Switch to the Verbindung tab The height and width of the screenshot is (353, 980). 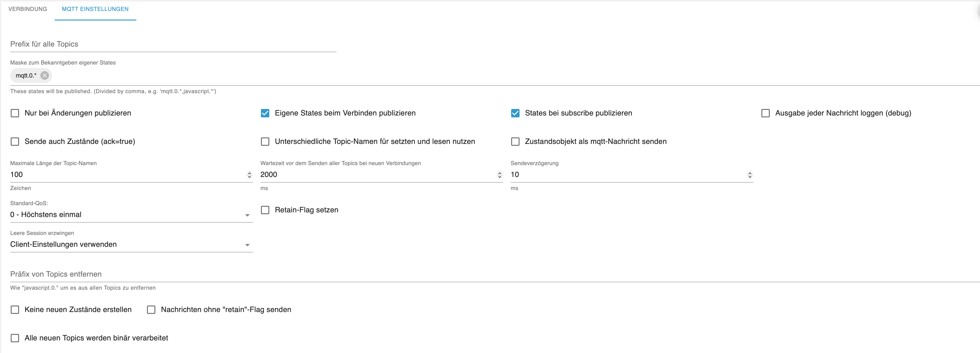point(28,9)
